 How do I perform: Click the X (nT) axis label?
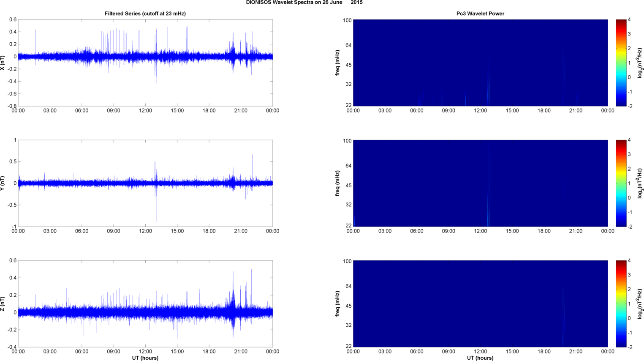tap(3, 63)
